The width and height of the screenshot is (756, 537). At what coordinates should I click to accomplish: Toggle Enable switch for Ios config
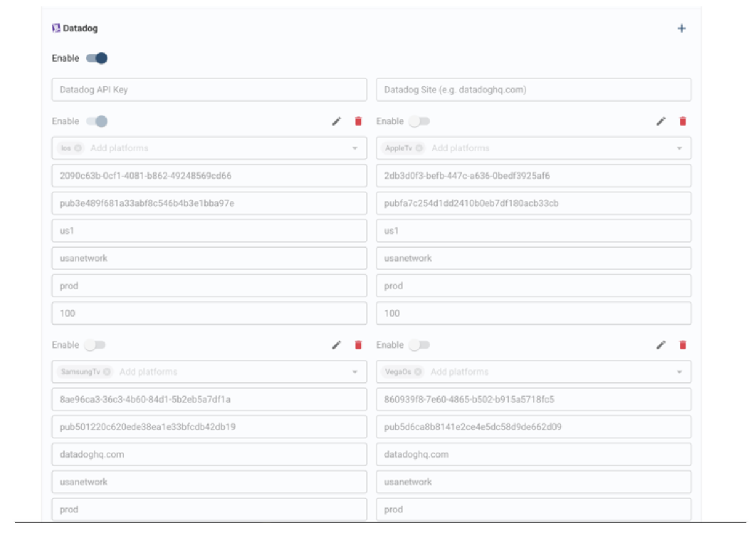97,121
